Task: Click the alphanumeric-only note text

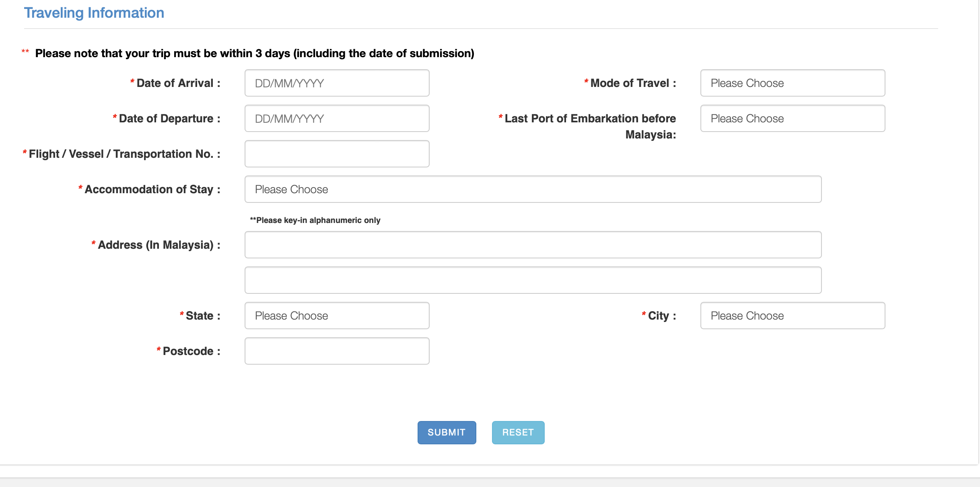Action: click(x=315, y=220)
